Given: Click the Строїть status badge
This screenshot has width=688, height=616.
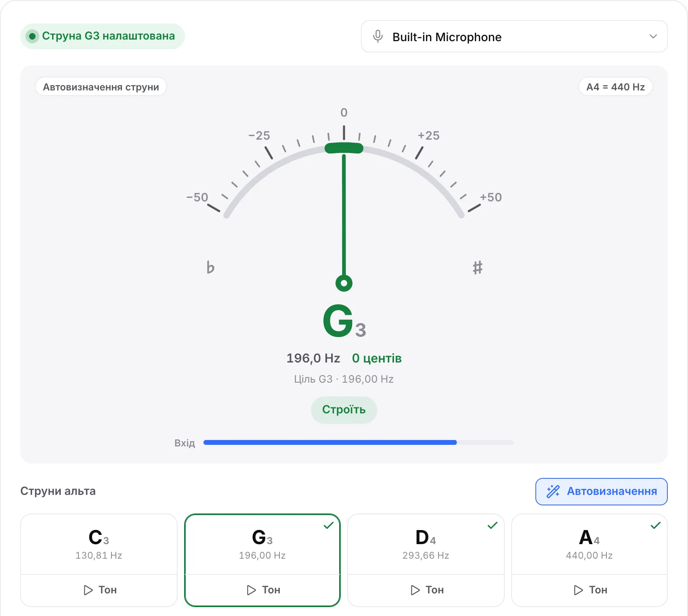Looking at the screenshot, I should pos(344,410).
